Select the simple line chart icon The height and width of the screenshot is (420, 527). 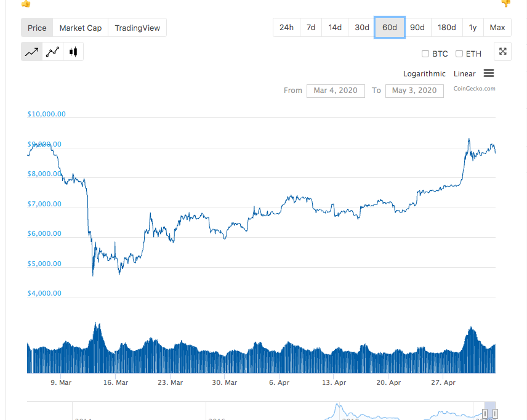pos(32,52)
